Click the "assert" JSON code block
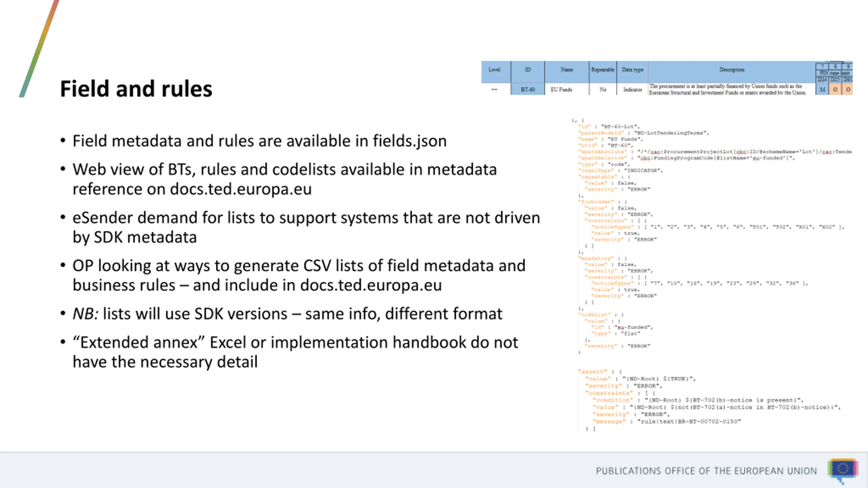The image size is (868, 488). click(709, 400)
